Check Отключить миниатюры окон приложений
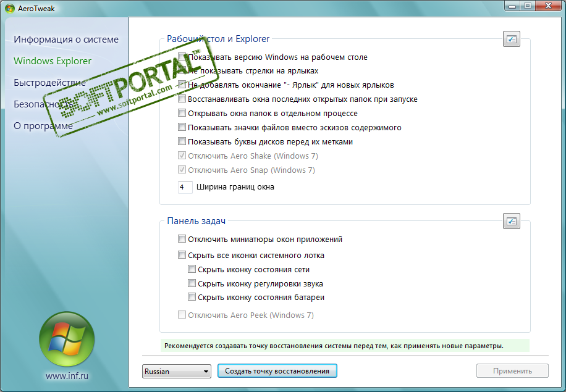 point(182,239)
